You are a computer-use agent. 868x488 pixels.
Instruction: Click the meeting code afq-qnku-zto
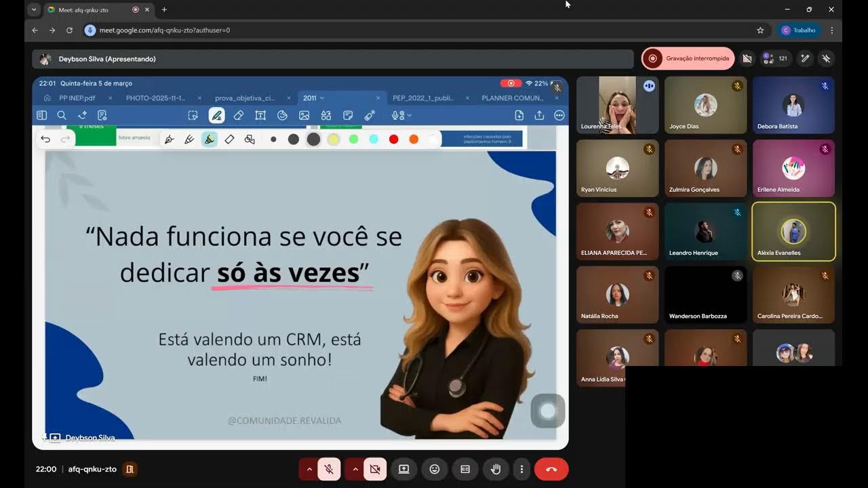pos(92,469)
